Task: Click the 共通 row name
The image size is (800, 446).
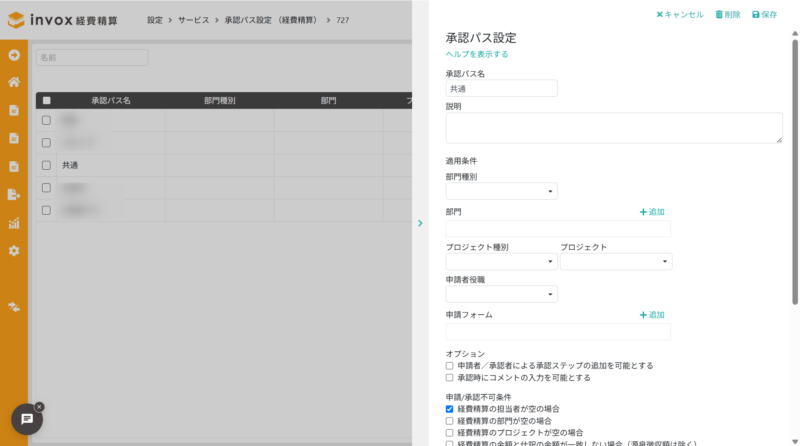Action: 70,165
